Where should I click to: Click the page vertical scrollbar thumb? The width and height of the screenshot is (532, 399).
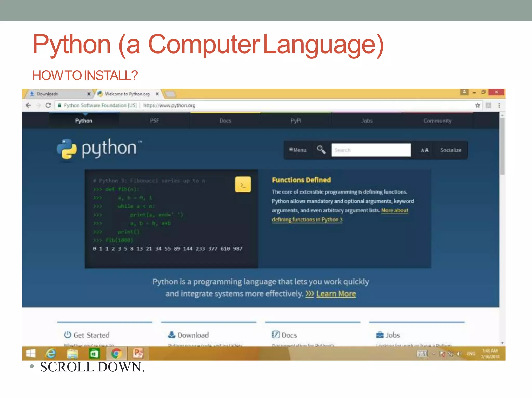(x=502, y=146)
